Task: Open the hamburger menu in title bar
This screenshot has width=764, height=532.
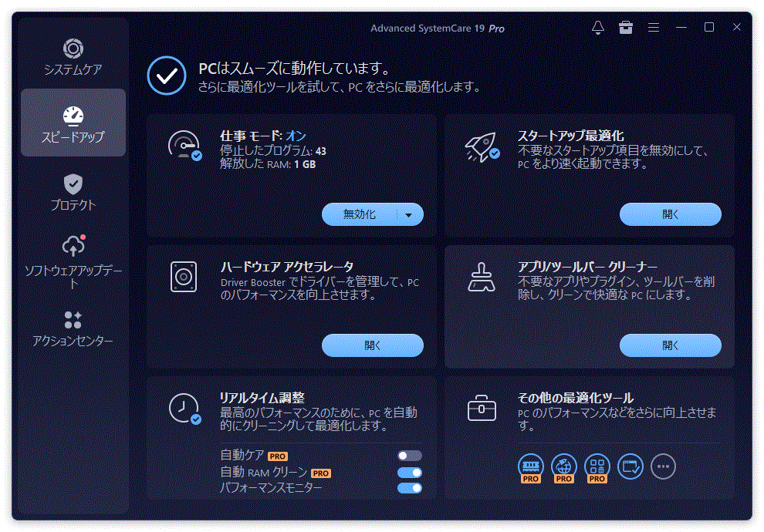Action: (653, 28)
